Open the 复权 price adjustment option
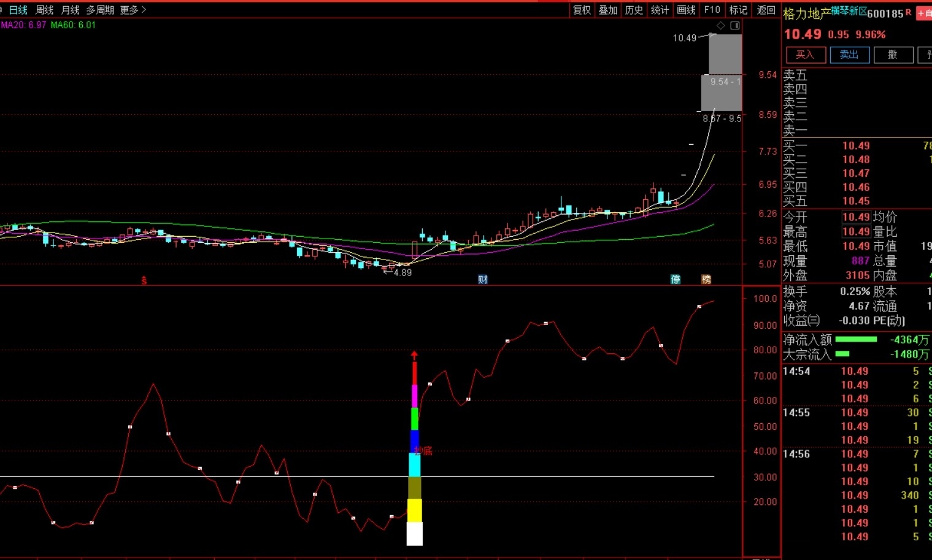The width and height of the screenshot is (932, 560). (582, 10)
